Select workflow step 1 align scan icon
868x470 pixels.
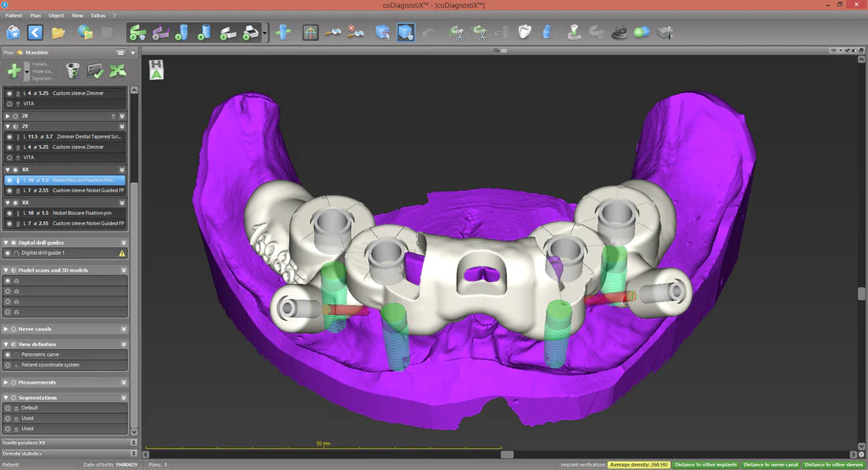137,33
